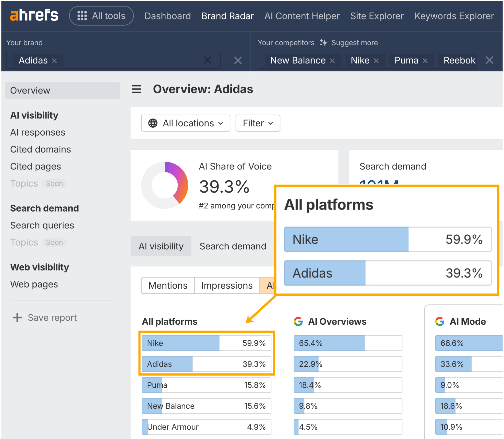Click the Puma 15.8% bar

coord(206,385)
